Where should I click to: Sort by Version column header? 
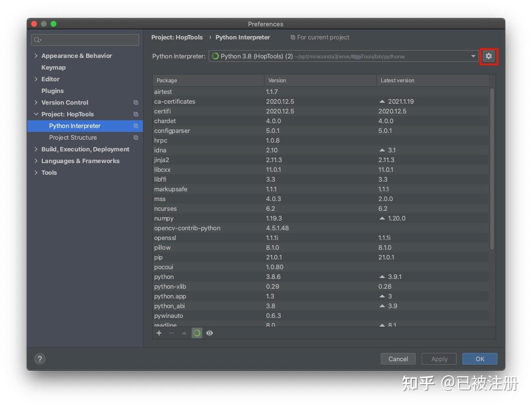[320, 80]
